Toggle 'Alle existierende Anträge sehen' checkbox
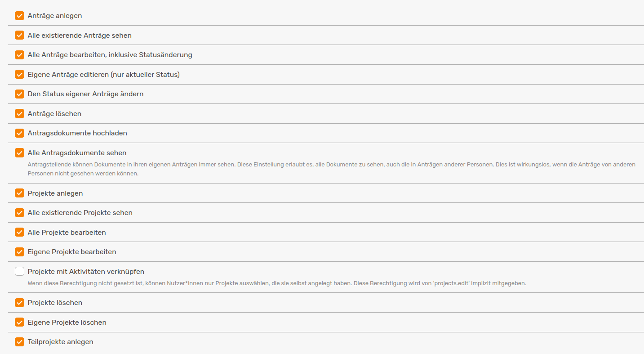 click(19, 35)
